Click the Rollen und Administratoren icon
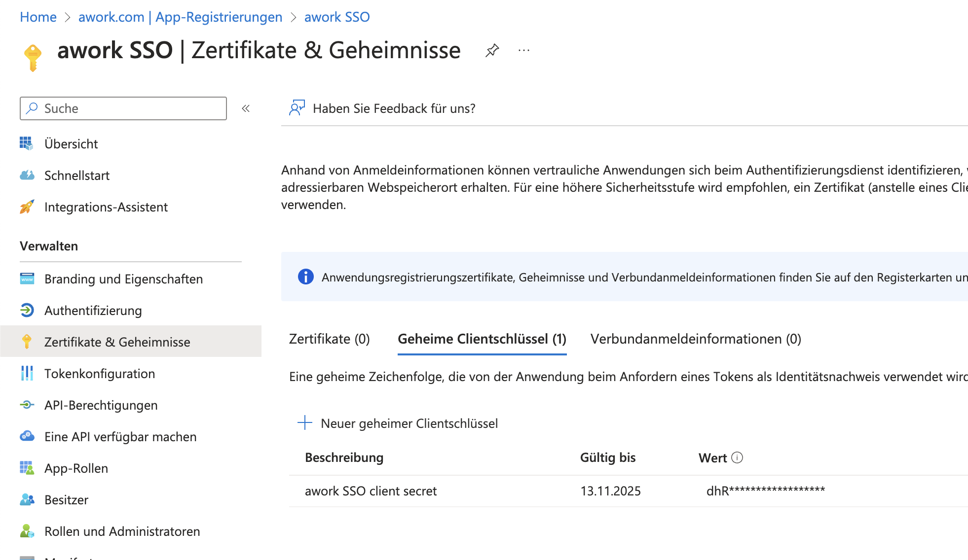This screenshot has height=560, width=968. click(x=27, y=531)
